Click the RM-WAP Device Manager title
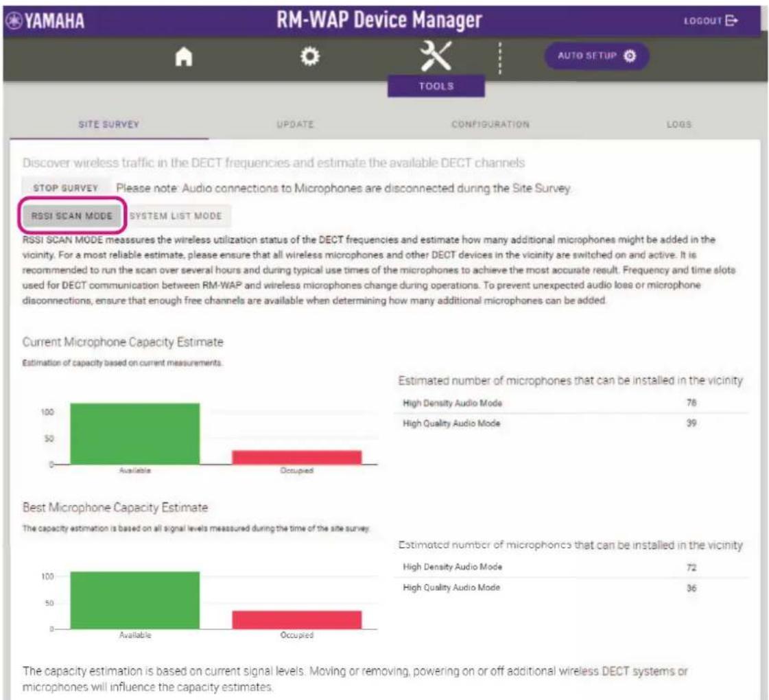The height and width of the screenshot is (700, 769). (379, 20)
